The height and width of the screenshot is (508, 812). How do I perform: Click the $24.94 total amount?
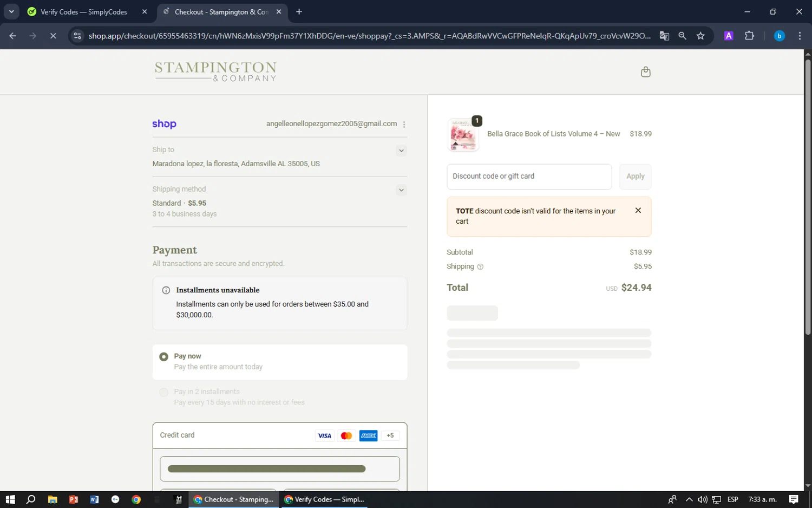(x=636, y=288)
